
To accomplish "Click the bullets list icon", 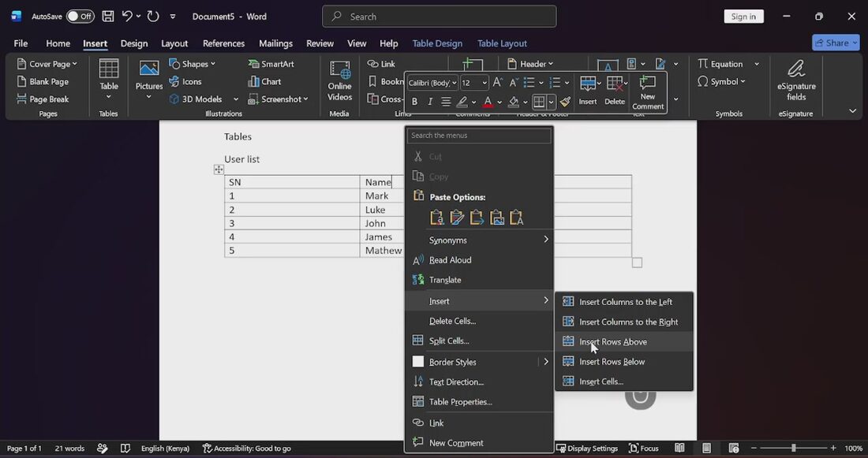I will (529, 83).
